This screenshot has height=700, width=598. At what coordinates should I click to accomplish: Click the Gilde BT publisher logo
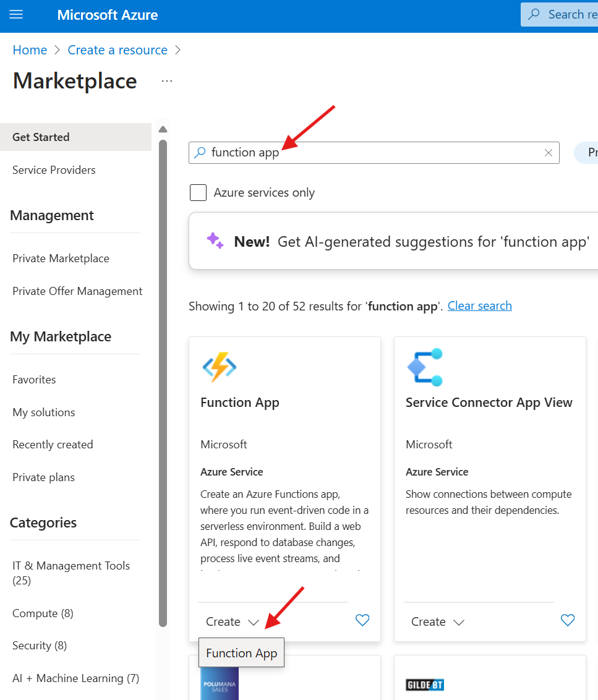(x=425, y=685)
